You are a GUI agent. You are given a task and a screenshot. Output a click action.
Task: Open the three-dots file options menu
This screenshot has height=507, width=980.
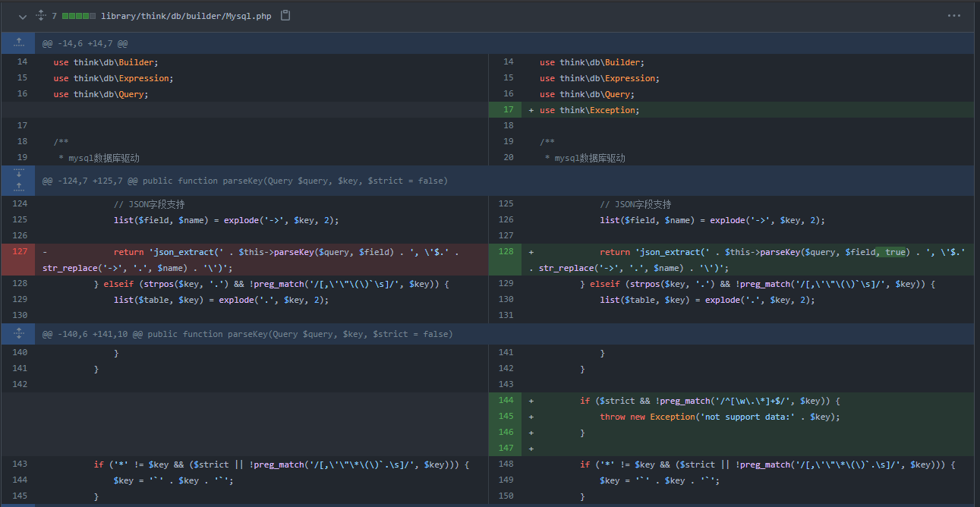[x=954, y=16]
